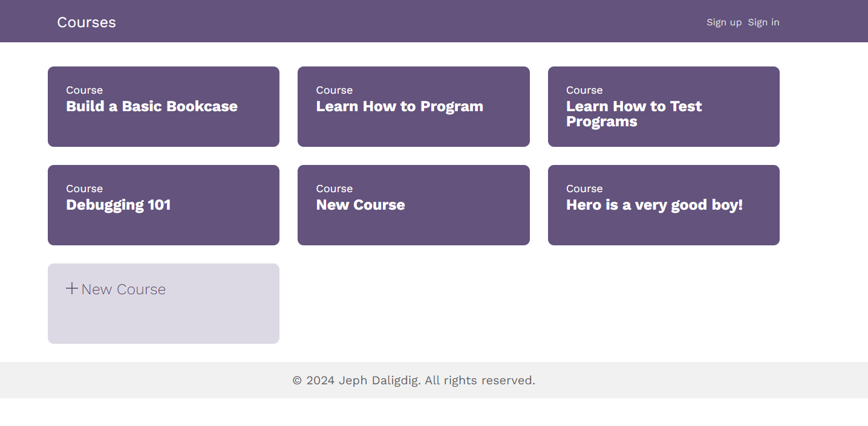Open the Build a Basic Bookcase title
Viewport: 868px width, 426px height.
[x=152, y=106]
